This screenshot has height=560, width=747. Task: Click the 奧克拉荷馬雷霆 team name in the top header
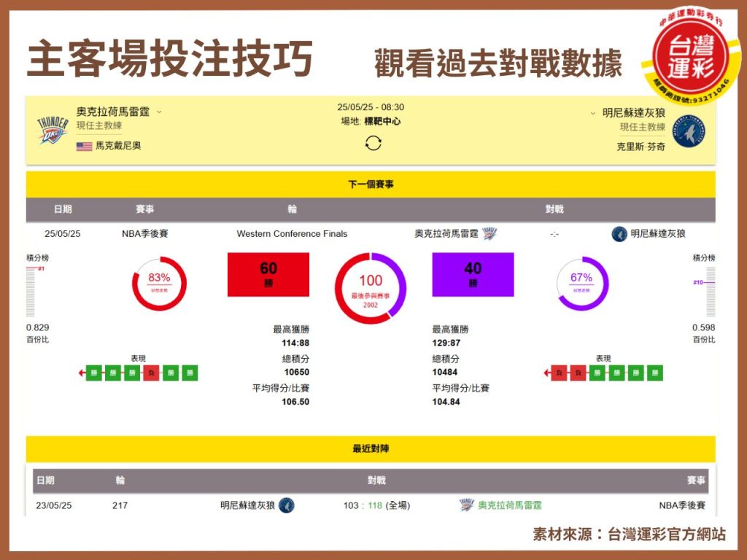(x=113, y=112)
